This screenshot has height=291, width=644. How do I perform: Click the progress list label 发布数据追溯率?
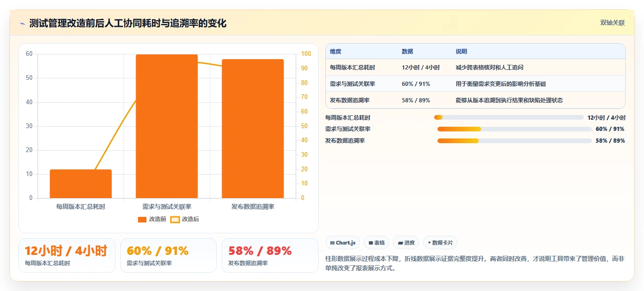345,141
